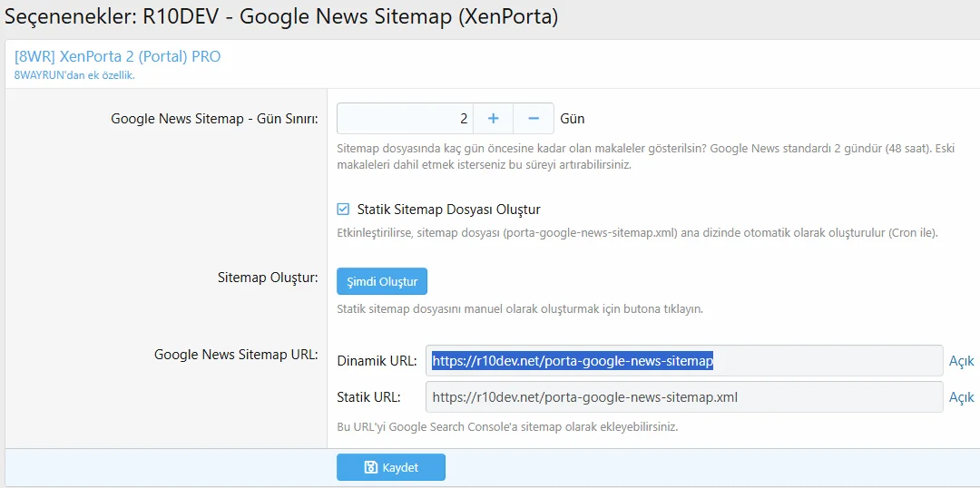This screenshot has height=488, width=980.
Task: Click the Dinamik URL field label
Action: pyautogui.click(x=377, y=361)
